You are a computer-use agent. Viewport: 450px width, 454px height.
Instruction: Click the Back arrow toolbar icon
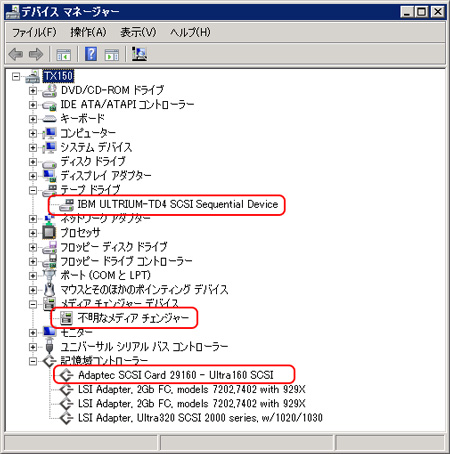point(16,54)
